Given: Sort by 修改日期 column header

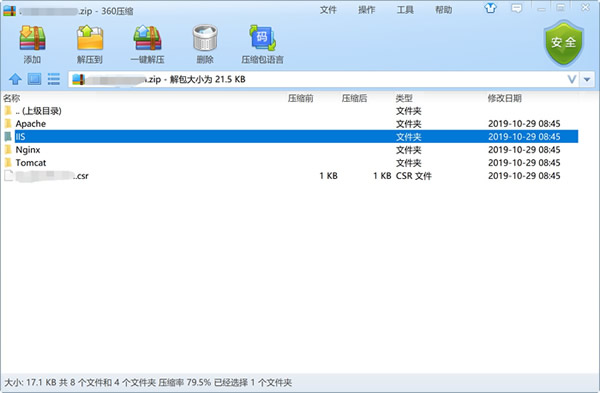Looking at the screenshot, I should tap(504, 98).
